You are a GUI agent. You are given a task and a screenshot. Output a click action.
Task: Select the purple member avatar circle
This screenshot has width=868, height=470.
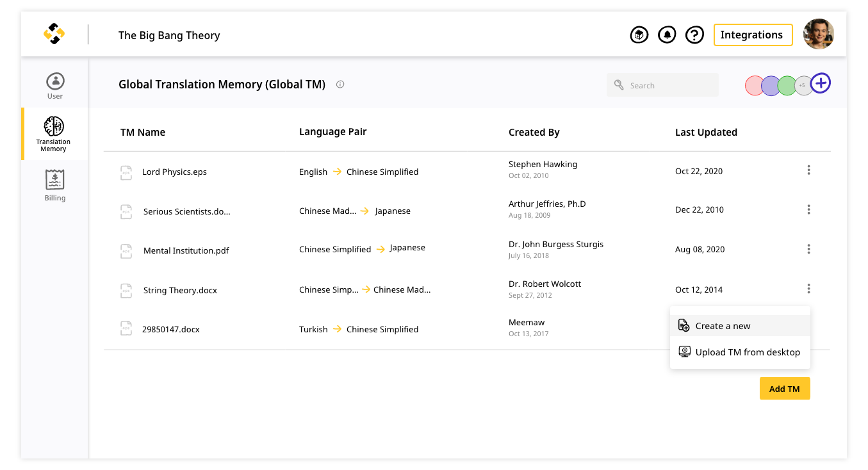tap(771, 86)
